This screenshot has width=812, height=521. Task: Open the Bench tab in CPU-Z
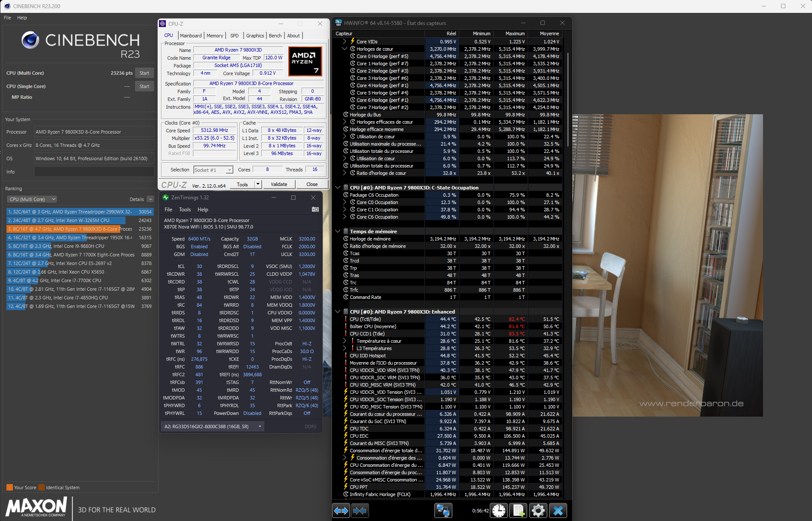pos(275,36)
